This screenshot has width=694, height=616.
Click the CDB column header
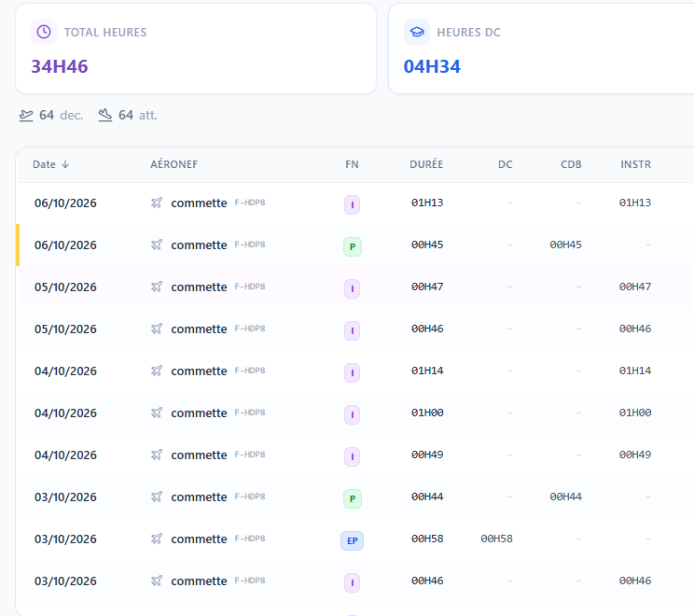(571, 164)
